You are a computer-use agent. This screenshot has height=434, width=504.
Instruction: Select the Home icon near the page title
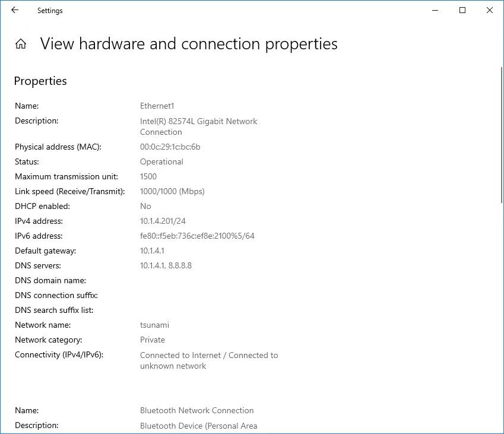coord(20,43)
